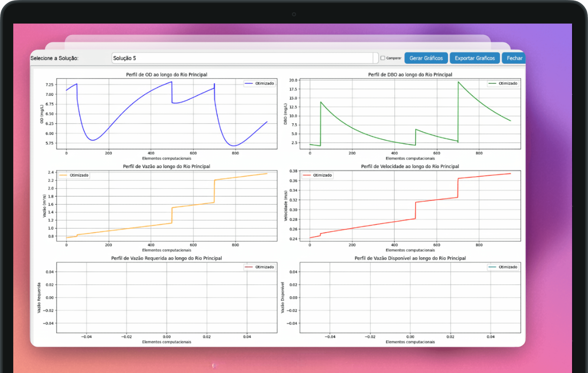Click the 'Perfil de Vazão Disponível' chart title

[410, 258]
